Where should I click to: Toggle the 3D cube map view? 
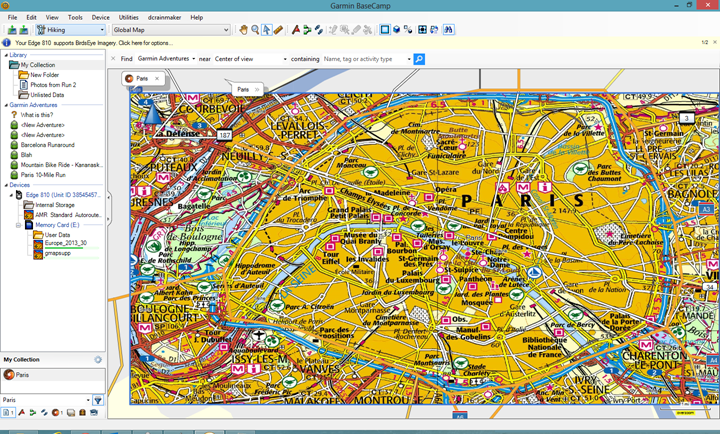tap(396, 30)
